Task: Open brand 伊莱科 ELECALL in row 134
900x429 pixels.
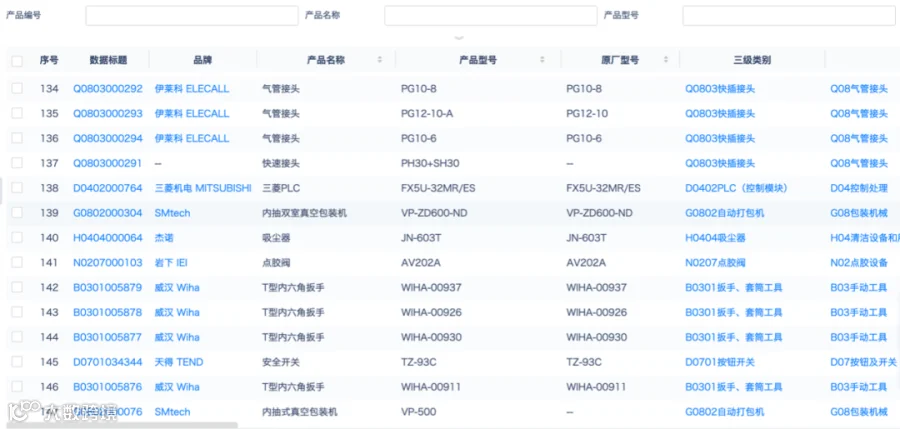Action: click(x=192, y=88)
